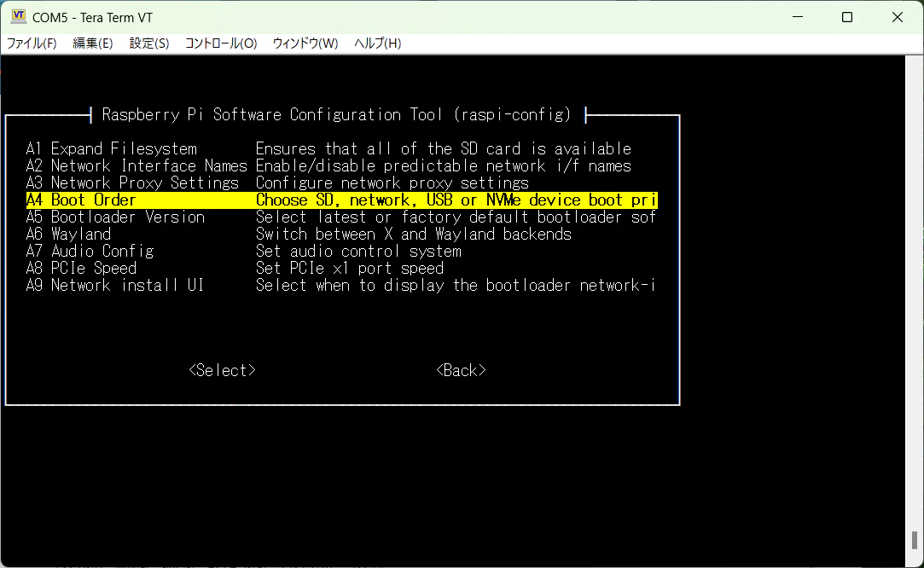Image resolution: width=924 pixels, height=568 pixels.
Task: Activate the <Select> button
Action: click(222, 370)
